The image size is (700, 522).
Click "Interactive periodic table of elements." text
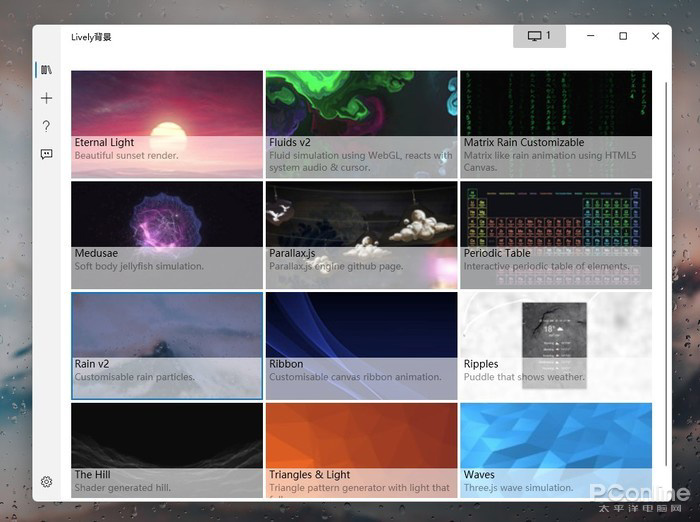click(547, 266)
